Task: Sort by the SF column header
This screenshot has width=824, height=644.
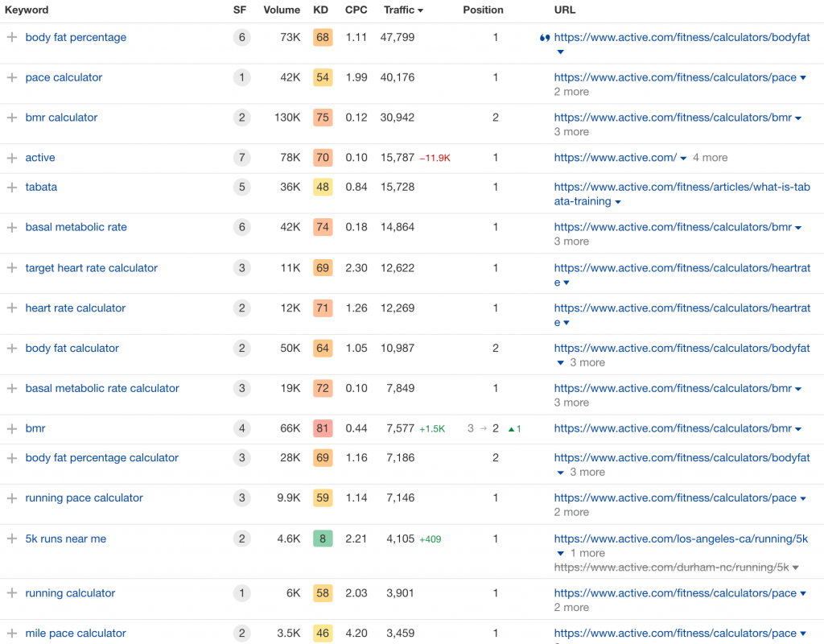Action: (x=240, y=10)
